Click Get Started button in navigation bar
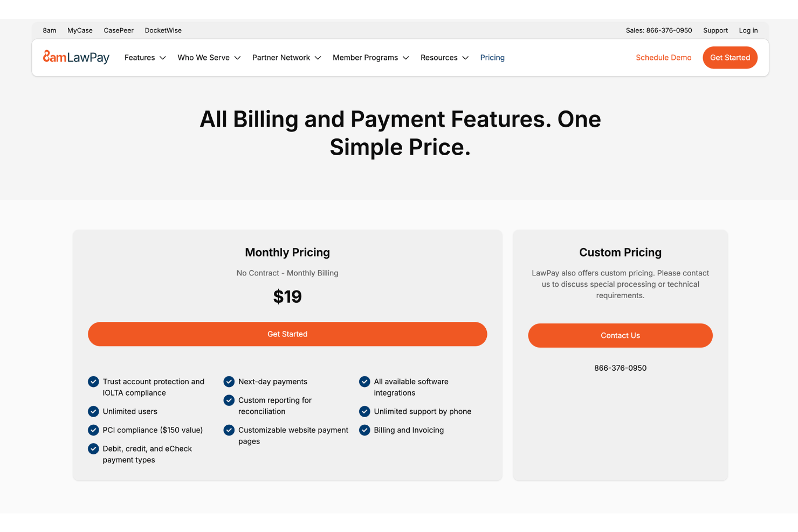 tap(730, 58)
